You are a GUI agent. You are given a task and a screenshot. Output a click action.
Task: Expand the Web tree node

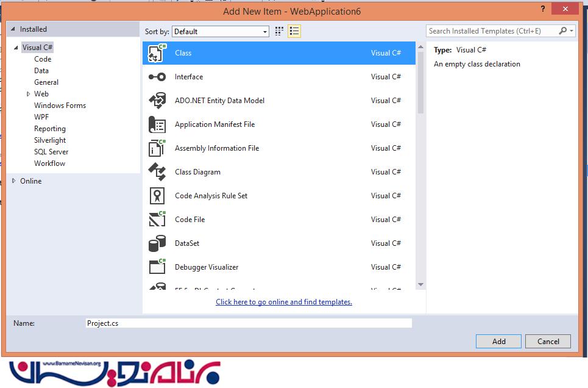coord(28,94)
